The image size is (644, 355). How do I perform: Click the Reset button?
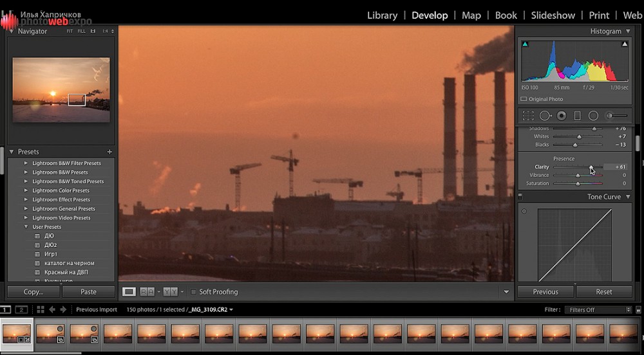[603, 292]
